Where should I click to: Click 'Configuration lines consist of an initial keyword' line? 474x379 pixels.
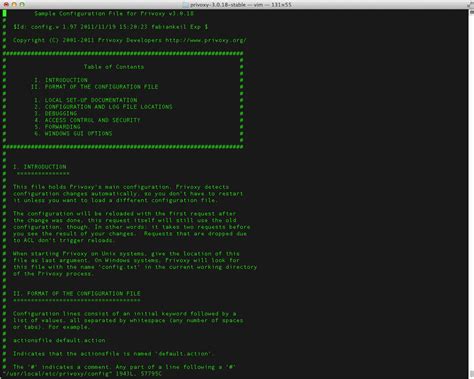pos(124,314)
